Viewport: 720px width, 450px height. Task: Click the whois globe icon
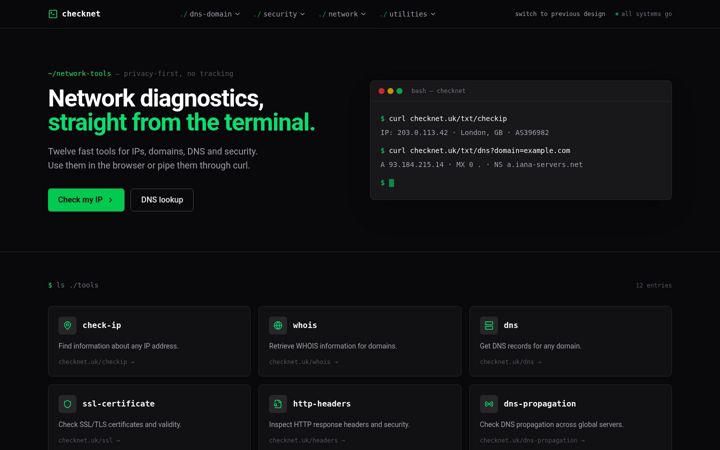pyautogui.click(x=278, y=325)
